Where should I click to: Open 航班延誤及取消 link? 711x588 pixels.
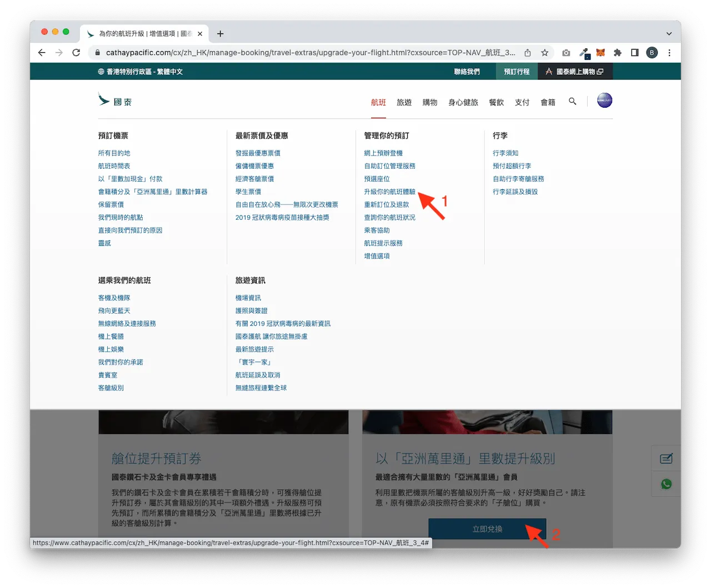[x=258, y=375]
